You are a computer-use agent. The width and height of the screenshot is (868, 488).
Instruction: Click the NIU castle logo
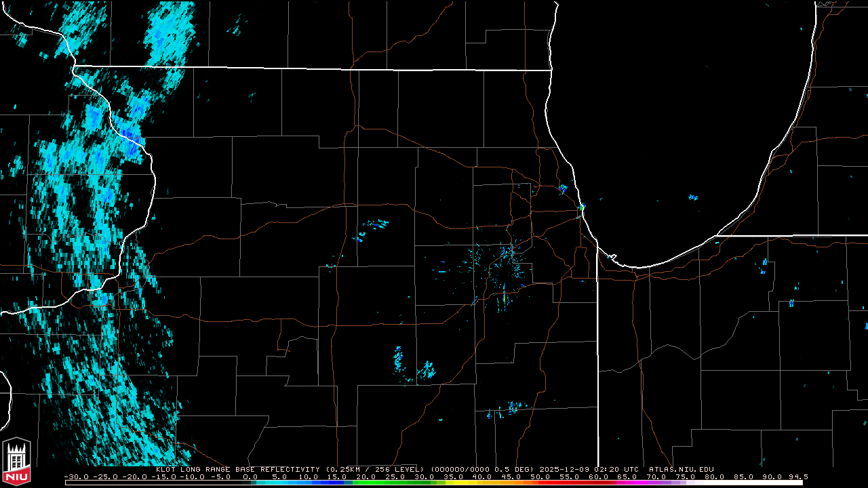coord(16,462)
